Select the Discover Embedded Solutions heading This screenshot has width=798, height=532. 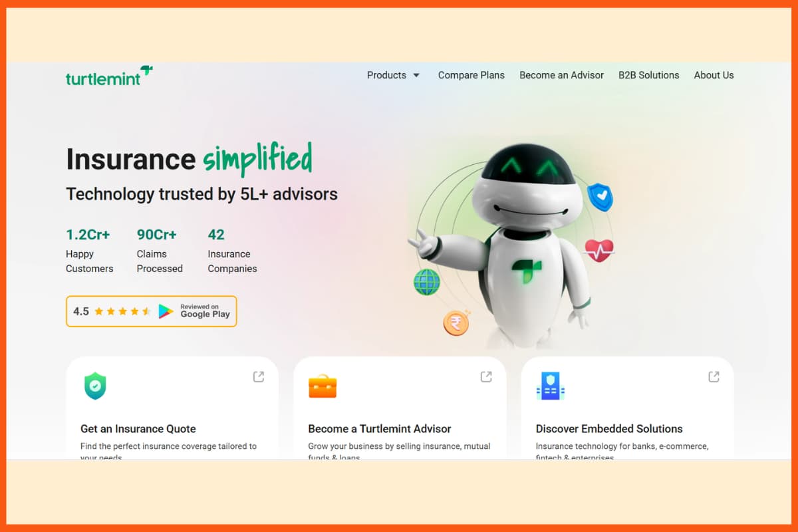[x=609, y=429]
